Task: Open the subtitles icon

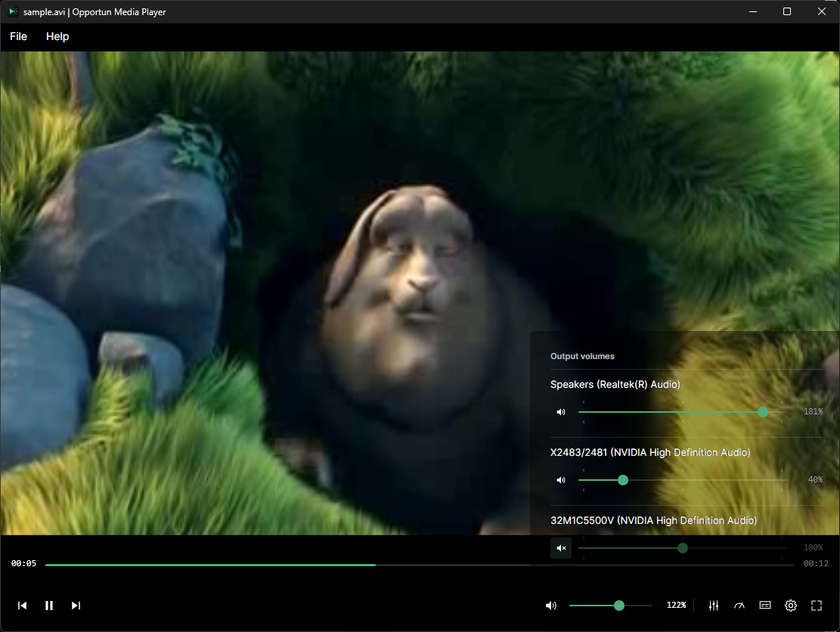Action: click(x=765, y=606)
